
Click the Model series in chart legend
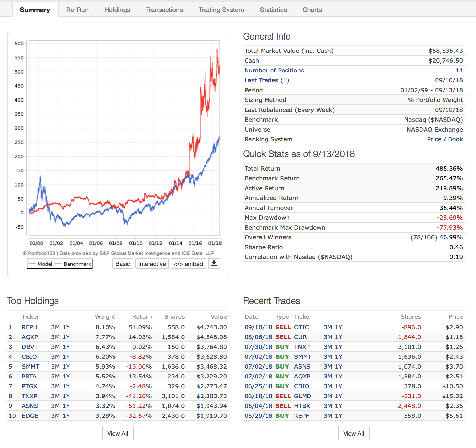click(41, 264)
